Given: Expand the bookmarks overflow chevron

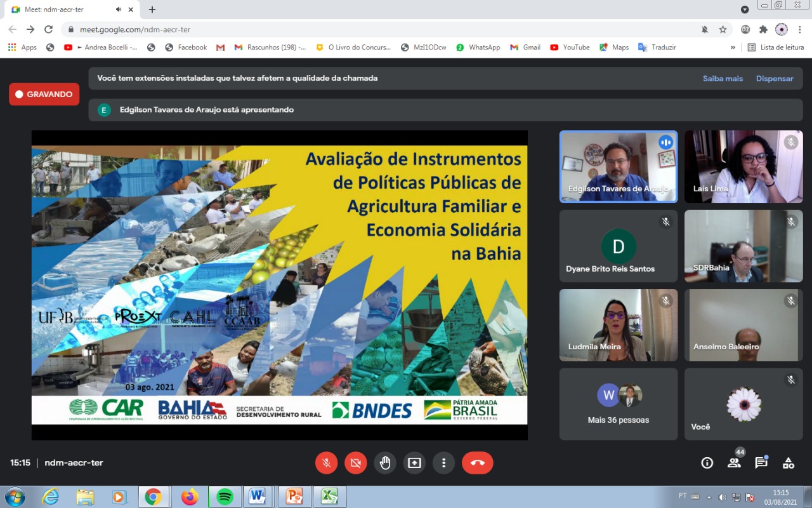Looking at the screenshot, I should 733,48.
